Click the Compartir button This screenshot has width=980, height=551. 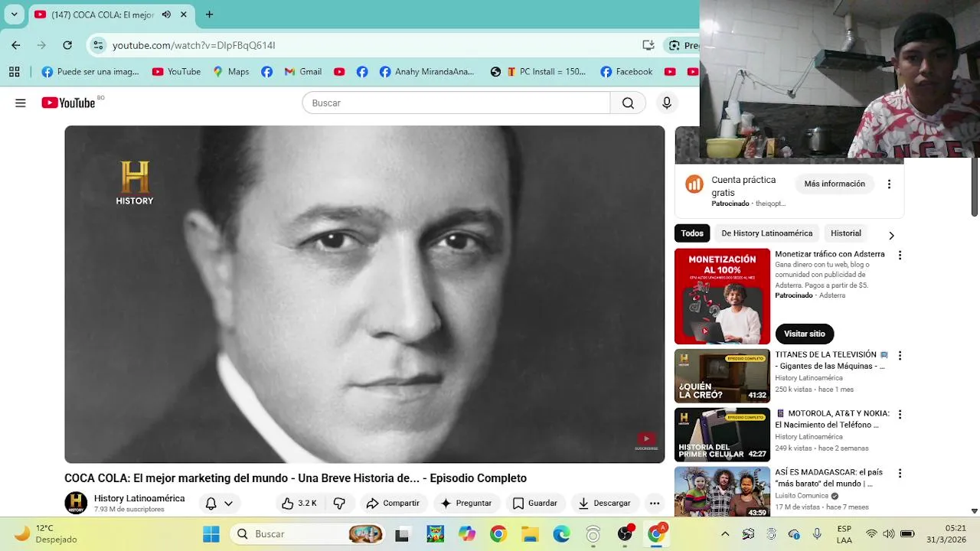point(393,503)
